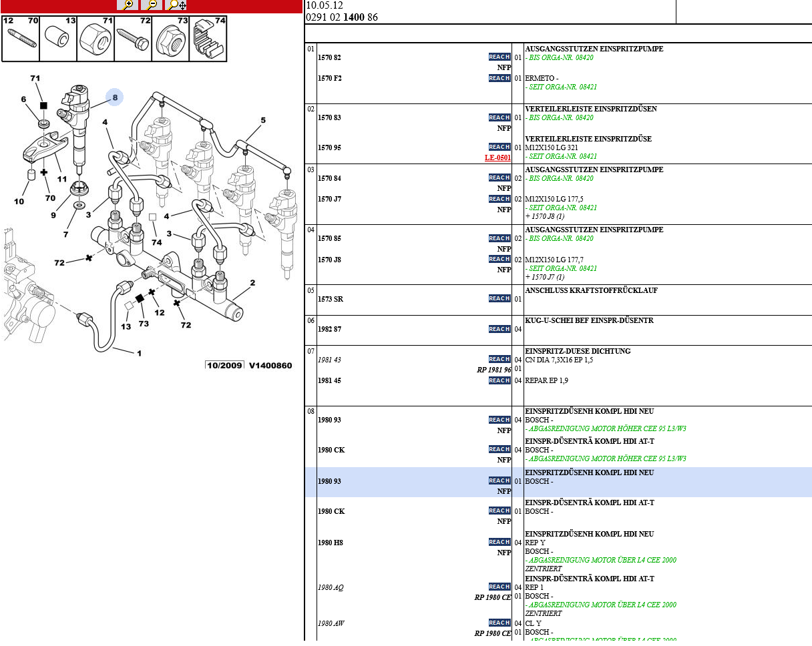Click the REACH badge for part 1570 J7
812x646 pixels.
499,199
